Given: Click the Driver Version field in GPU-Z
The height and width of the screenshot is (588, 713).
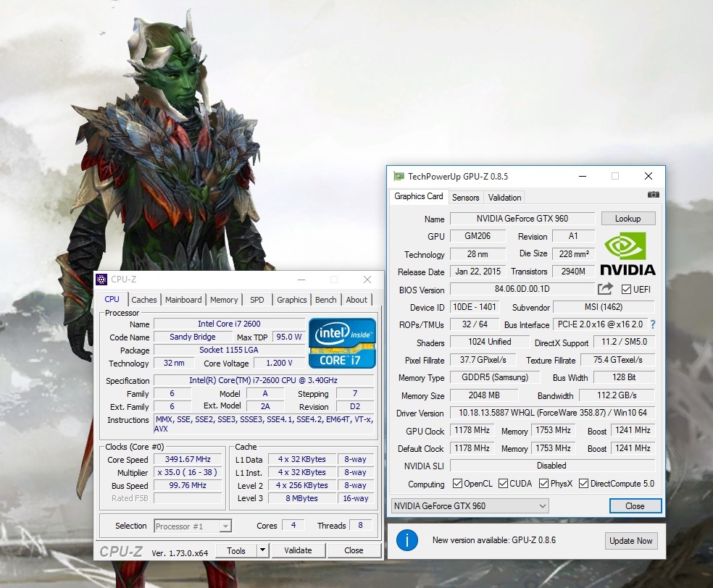Looking at the screenshot, I should point(552,413).
